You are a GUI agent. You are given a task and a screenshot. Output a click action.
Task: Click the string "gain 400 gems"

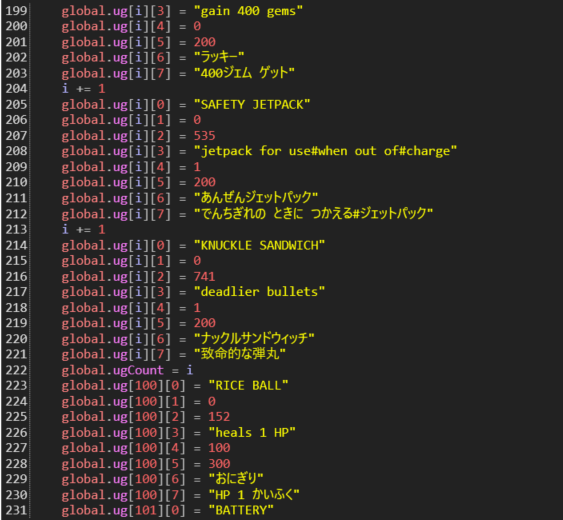click(x=248, y=11)
